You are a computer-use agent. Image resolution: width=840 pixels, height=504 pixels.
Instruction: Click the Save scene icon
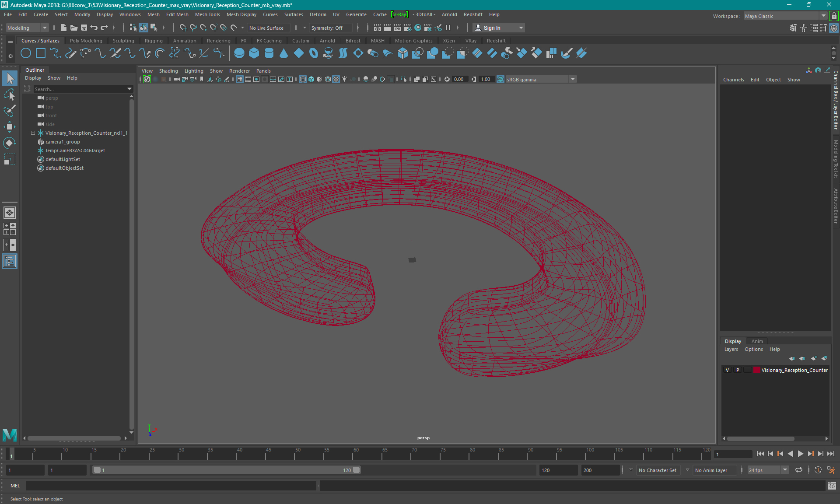click(x=84, y=28)
